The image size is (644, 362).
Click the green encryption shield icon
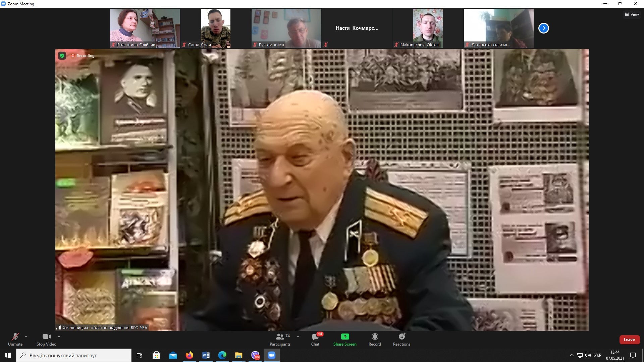click(62, 56)
